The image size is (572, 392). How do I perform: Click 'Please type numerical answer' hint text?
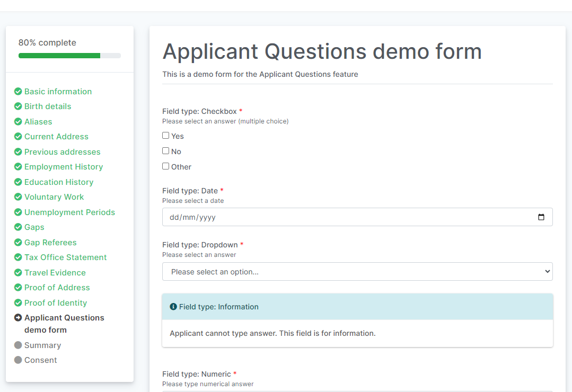208,384
